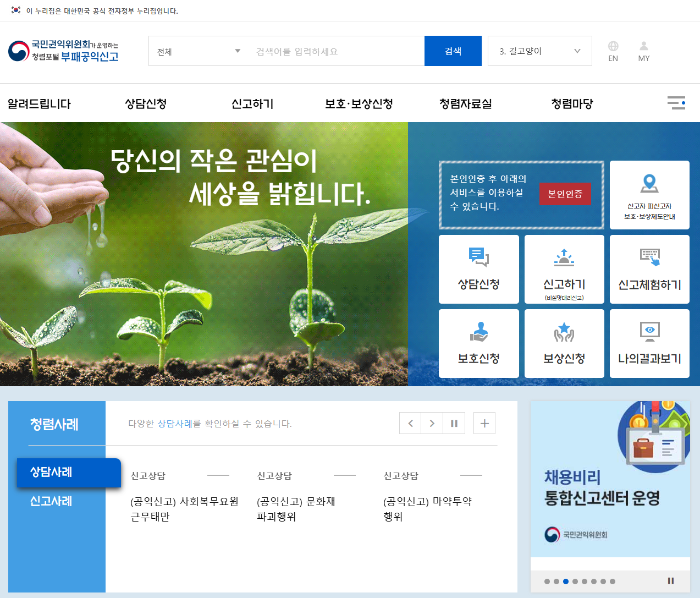Open 보호신청 with the person-shield icon
Screen dimensions: 700x598
(x=478, y=331)
